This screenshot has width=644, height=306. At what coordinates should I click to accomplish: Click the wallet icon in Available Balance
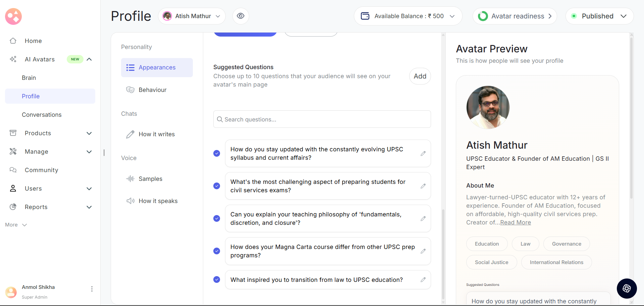(365, 16)
